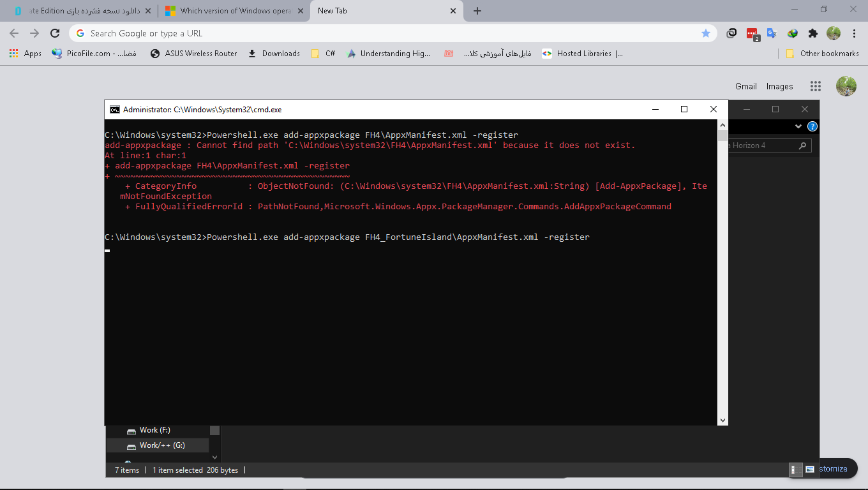Click the cmd window scroll-down arrow

tap(722, 420)
